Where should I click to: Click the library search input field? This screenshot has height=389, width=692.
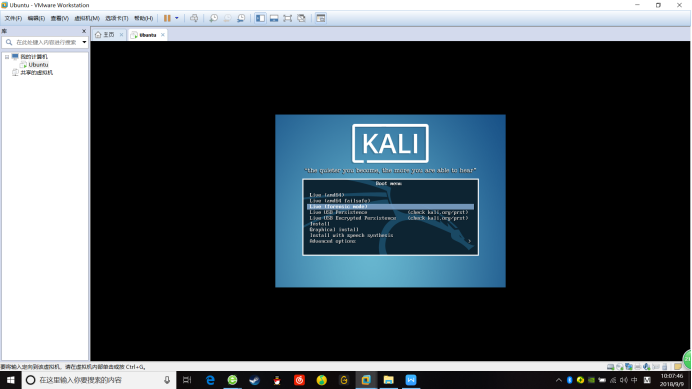(x=44, y=42)
